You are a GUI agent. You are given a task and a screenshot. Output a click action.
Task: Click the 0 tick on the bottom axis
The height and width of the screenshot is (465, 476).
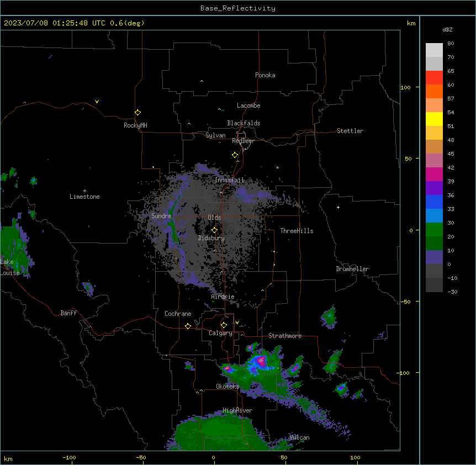pyautogui.click(x=213, y=457)
